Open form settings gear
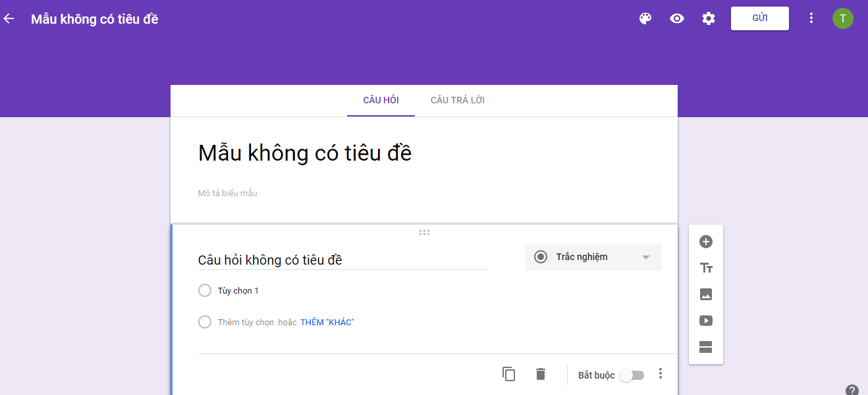Screen dimensions: 868x395 click(709, 18)
